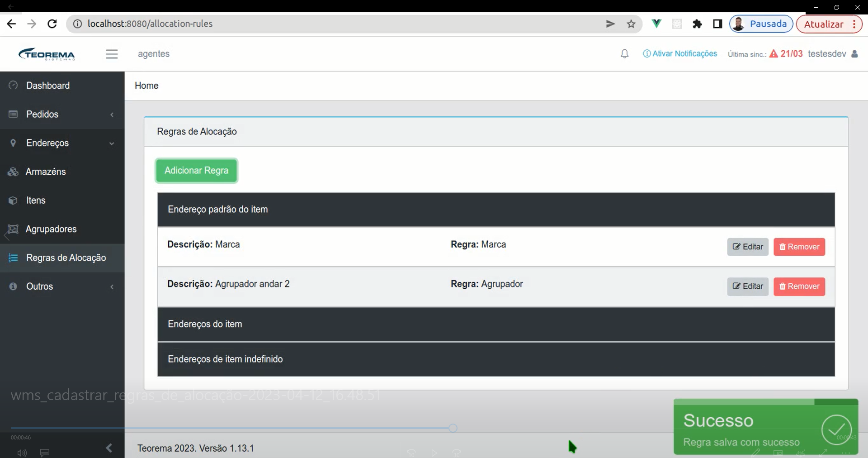Open the browser extensions puzzle menu
Screen dimensions: 868x458
[x=697, y=24]
